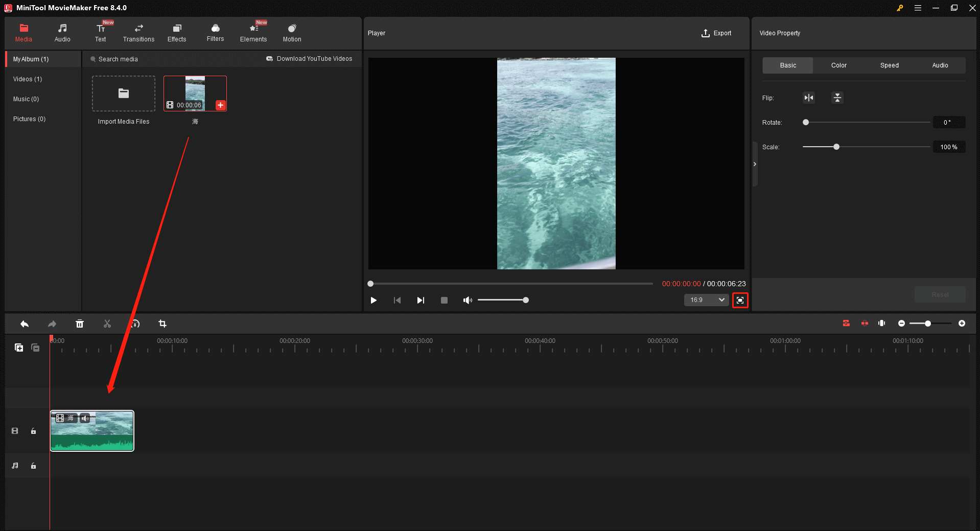Screen dimensions: 980x531
Task: Open the hamburger menu in the title bar
Action: [x=918, y=8]
